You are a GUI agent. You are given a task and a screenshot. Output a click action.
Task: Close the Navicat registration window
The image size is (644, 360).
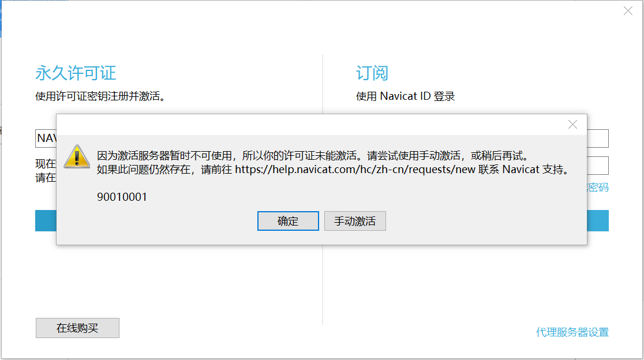click(x=628, y=10)
